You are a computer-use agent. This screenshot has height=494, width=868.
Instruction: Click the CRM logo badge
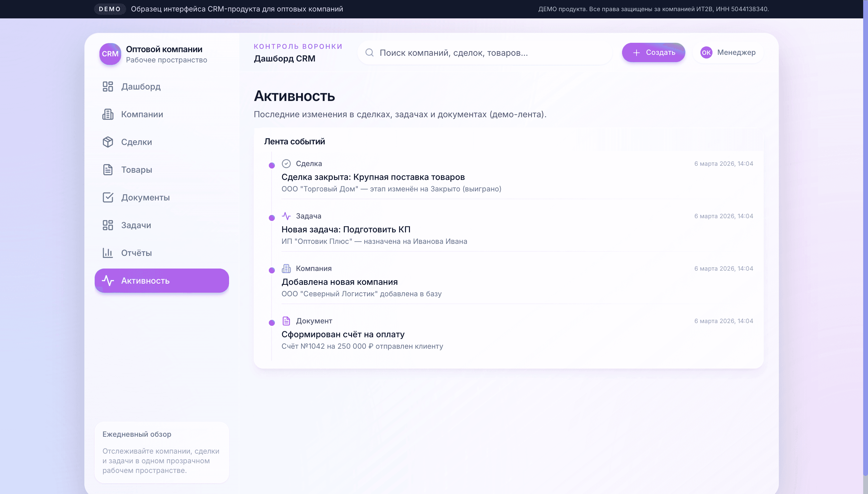pyautogui.click(x=110, y=54)
